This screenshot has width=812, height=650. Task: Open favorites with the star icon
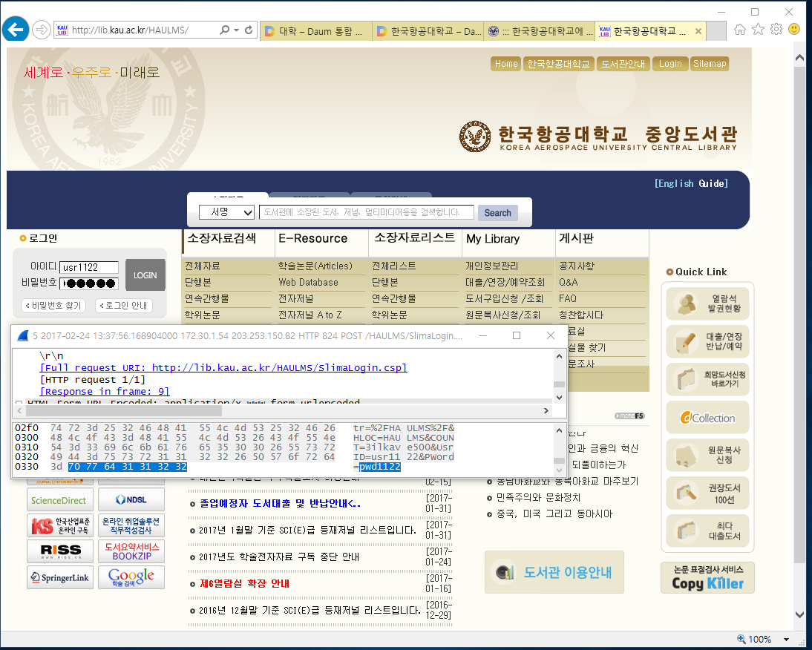758,30
